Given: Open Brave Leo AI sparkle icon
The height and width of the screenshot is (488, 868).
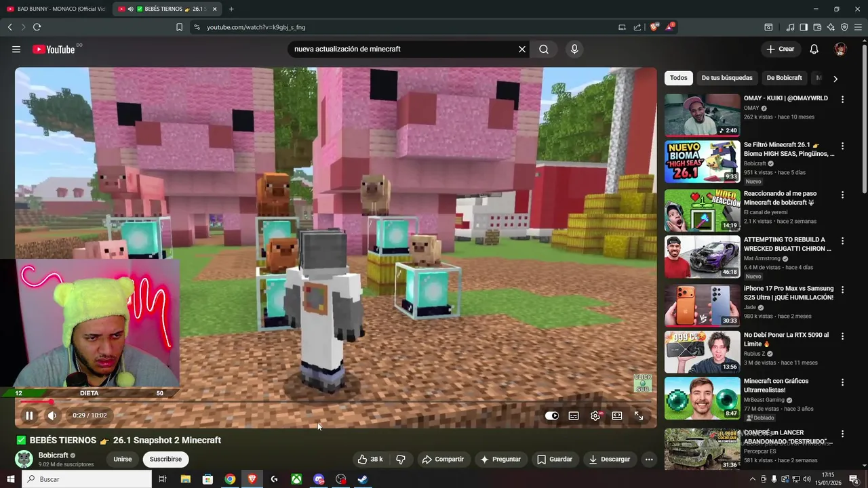Looking at the screenshot, I should [831, 27].
